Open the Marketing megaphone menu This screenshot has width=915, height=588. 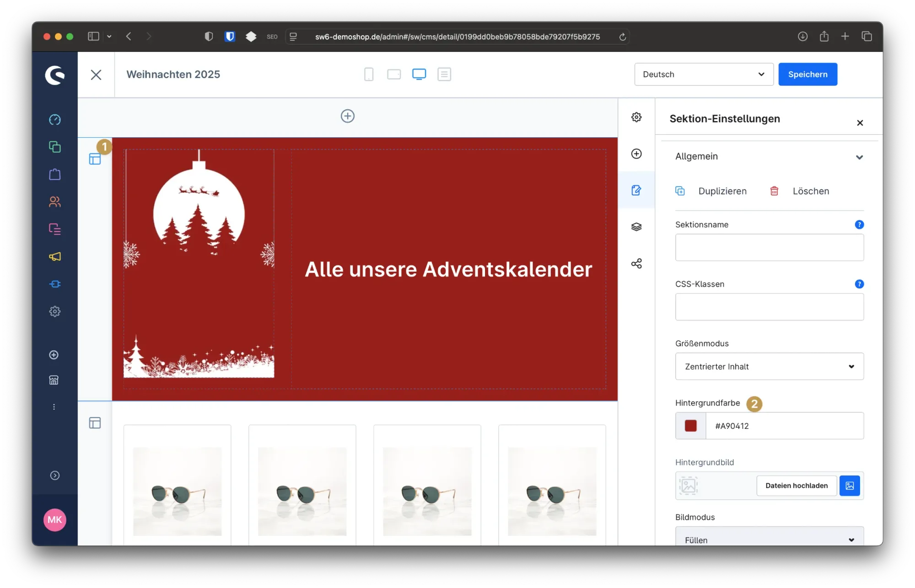54,257
